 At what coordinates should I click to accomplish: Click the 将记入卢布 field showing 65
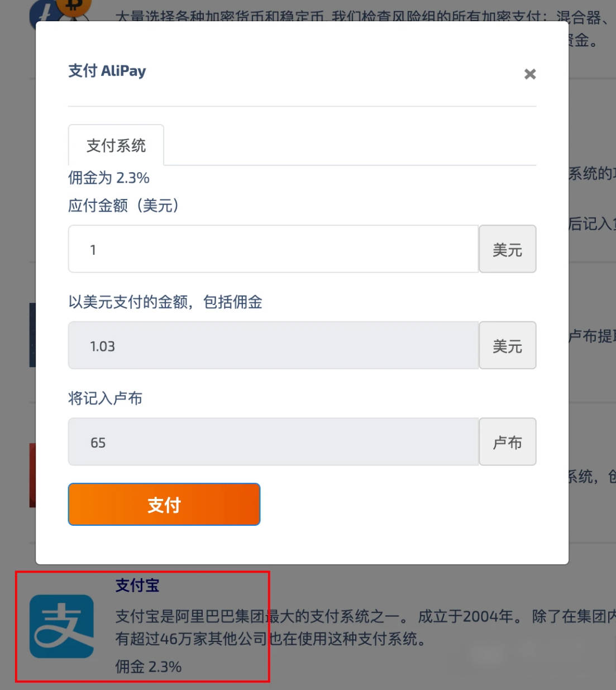[273, 442]
